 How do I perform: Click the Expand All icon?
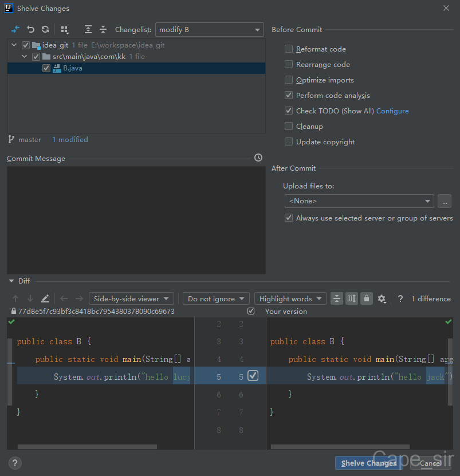(88, 29)
